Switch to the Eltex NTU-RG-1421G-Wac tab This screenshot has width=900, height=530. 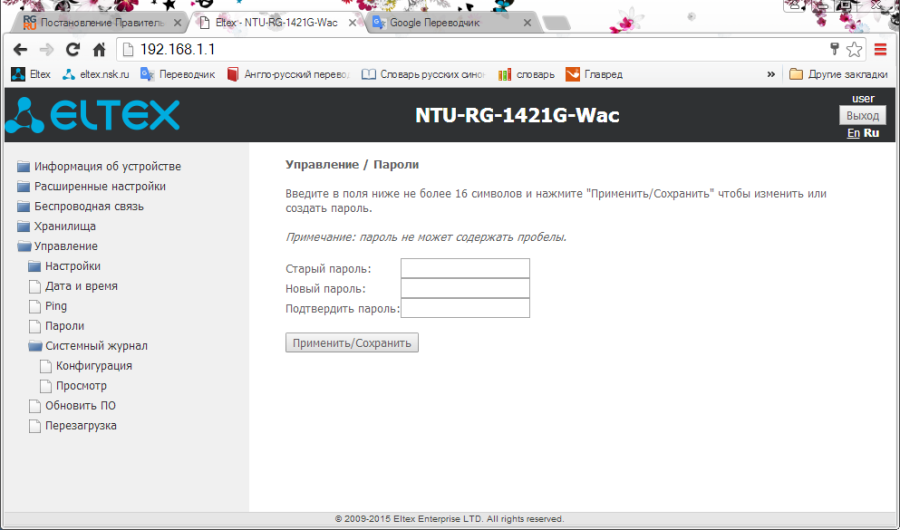[274, 23]
